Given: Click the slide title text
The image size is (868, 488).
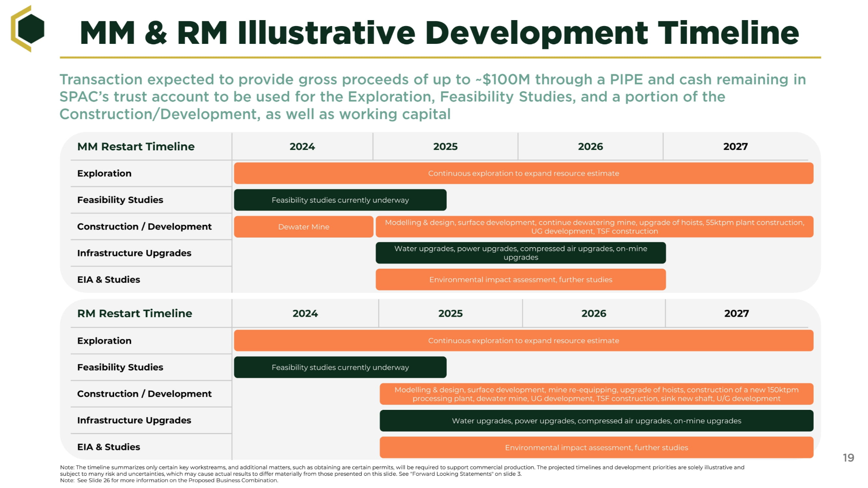Looking at the screenshot, I should pyautogui.click(x=439, y=33).
